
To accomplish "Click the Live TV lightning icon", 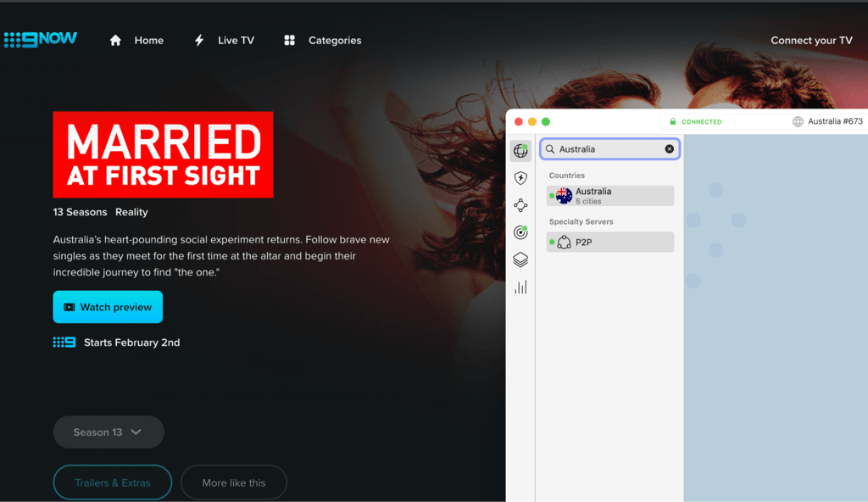I will click(199, 41).
